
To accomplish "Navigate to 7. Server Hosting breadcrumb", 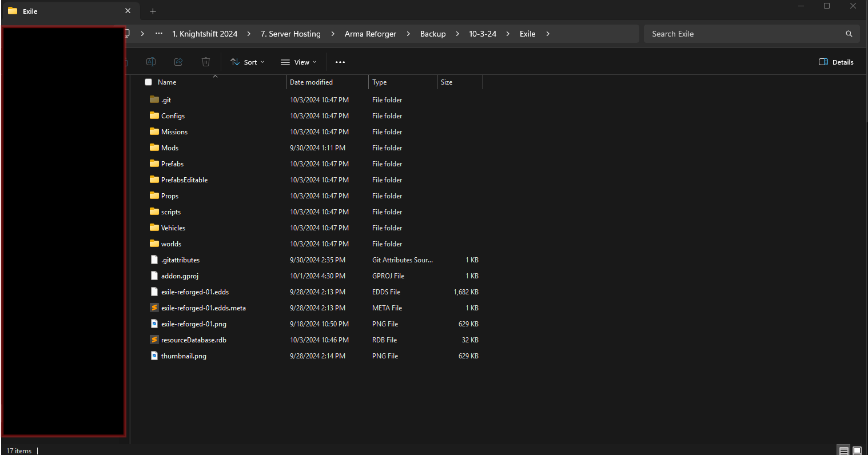I will 290,34.
